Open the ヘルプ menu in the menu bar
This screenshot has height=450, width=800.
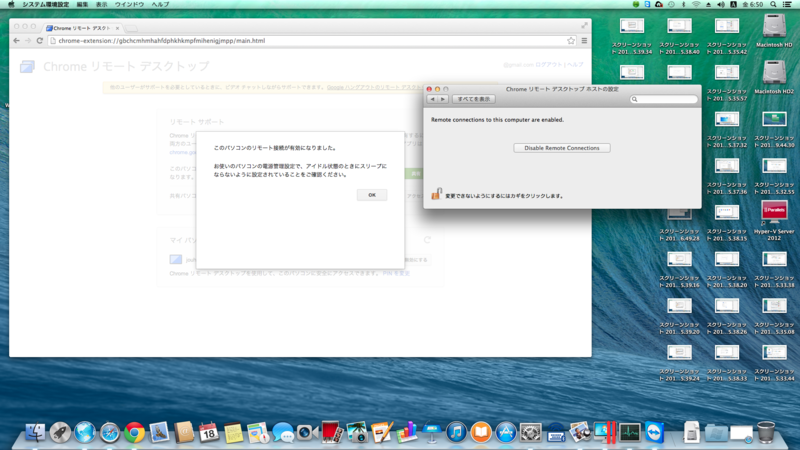(160, 4)
